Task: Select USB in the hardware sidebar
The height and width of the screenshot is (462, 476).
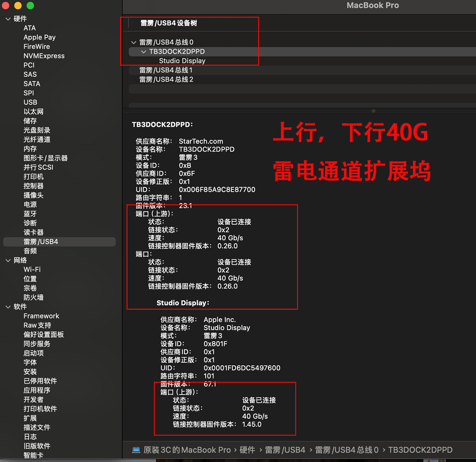Action: tap(30, 102)
